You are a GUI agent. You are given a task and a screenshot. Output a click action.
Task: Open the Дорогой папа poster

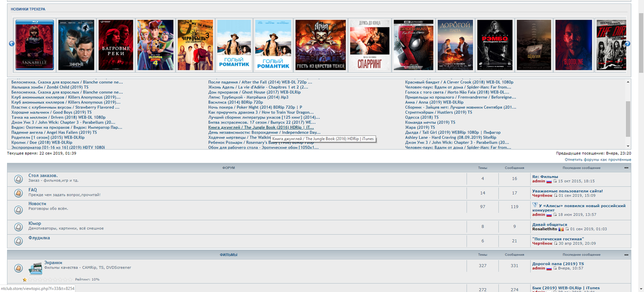click(x=455, y=45)
